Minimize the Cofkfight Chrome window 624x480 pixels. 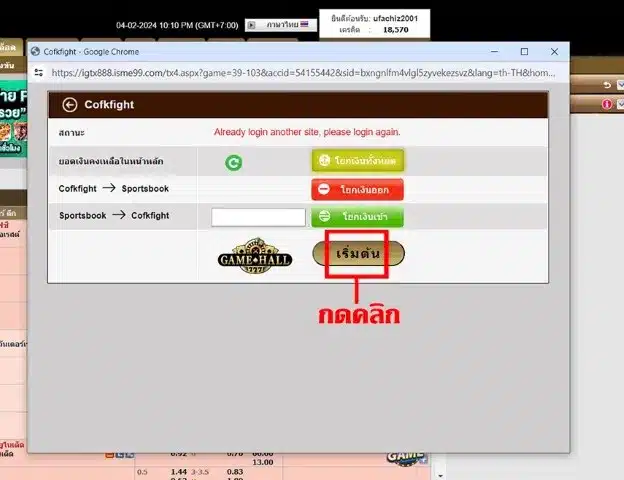point(494,51)
